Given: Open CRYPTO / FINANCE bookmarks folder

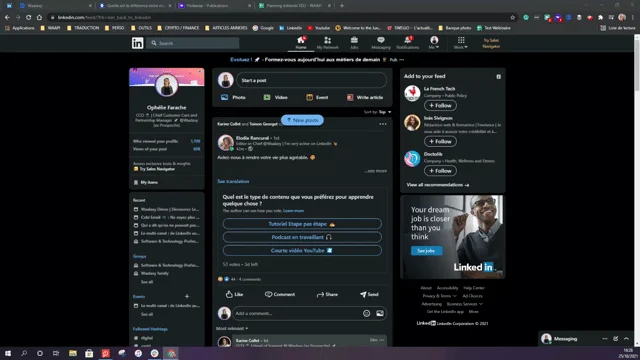Looking at the screenshot, I should pyautogui.click(x=178, y=28).
